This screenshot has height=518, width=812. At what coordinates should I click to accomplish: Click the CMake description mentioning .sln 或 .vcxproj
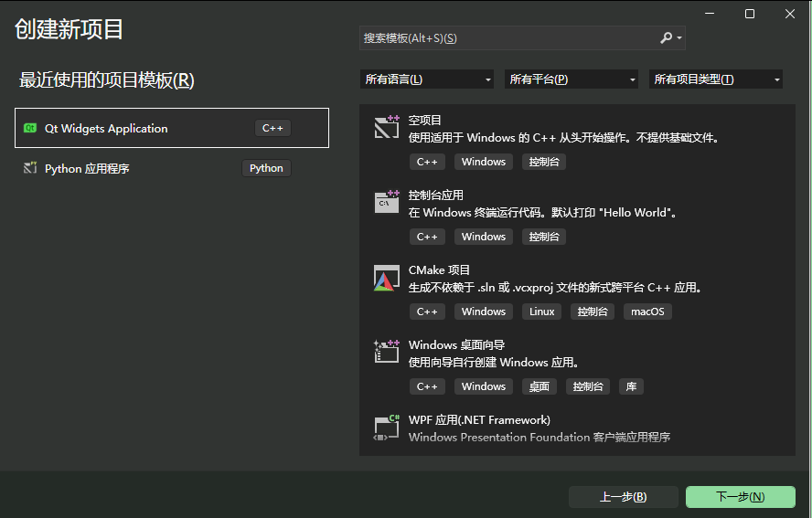(x=555, y=288)
